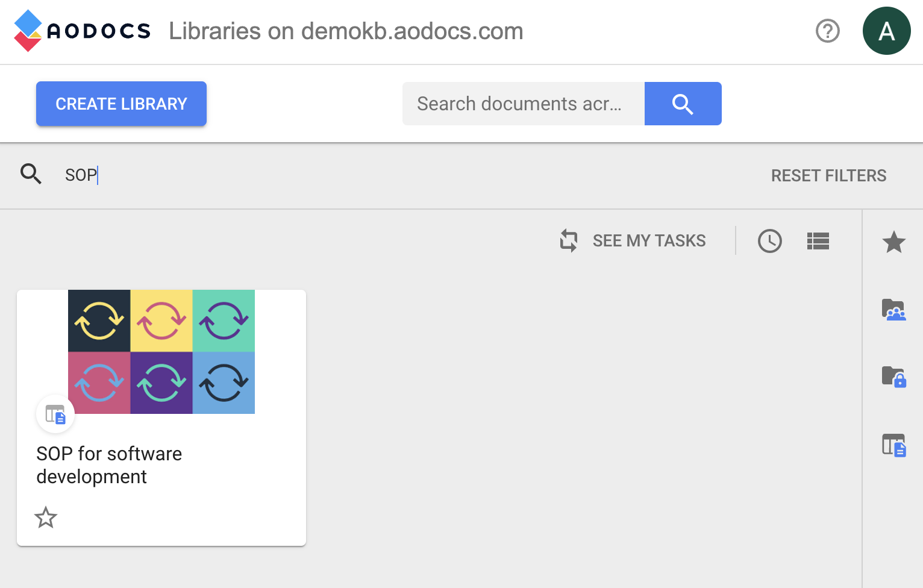
Task: Click SEE MY TASKS link
Action: pos(649,240)
